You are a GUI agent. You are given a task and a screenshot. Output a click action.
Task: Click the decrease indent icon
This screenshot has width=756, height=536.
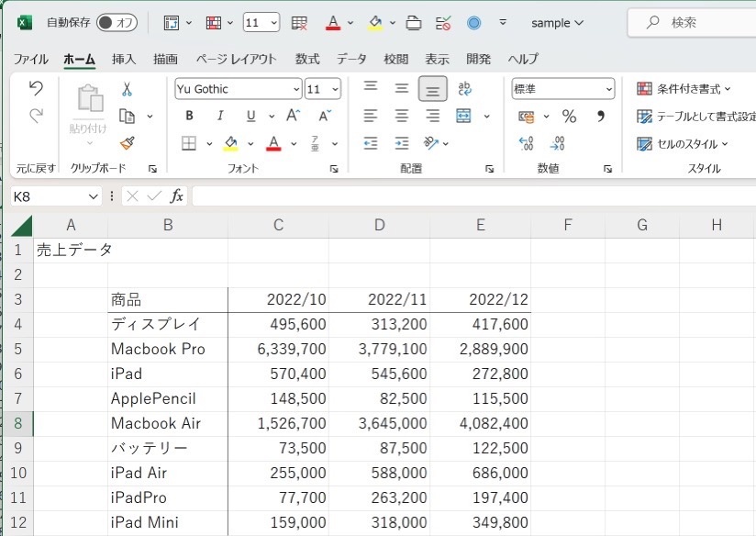coord(371,143)
